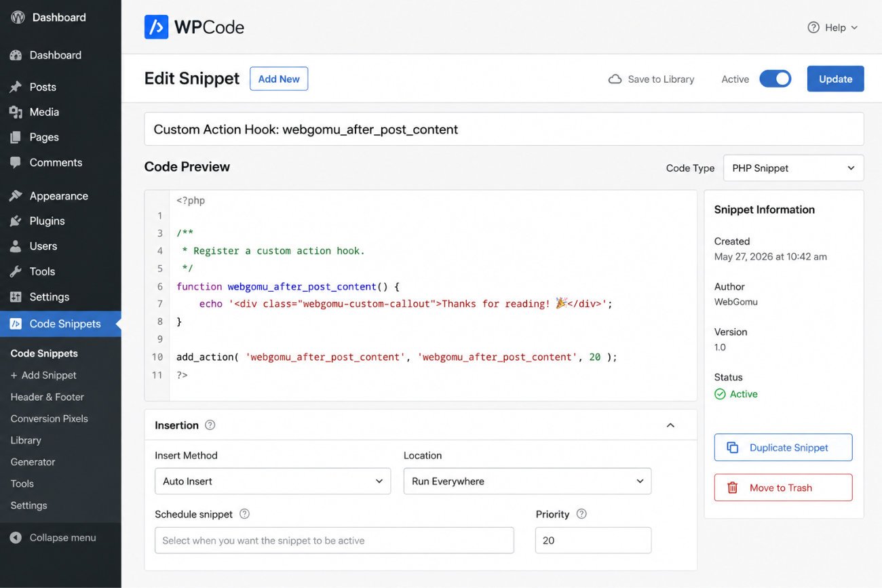Click the Priority input field
Viewport: 882px width, 588px height.
[x=593, y=541]
